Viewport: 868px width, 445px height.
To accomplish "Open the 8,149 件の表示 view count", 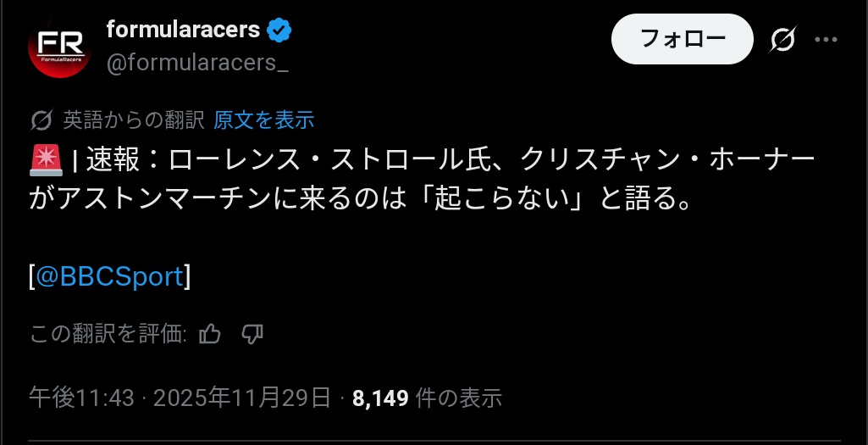I will 427,398.
